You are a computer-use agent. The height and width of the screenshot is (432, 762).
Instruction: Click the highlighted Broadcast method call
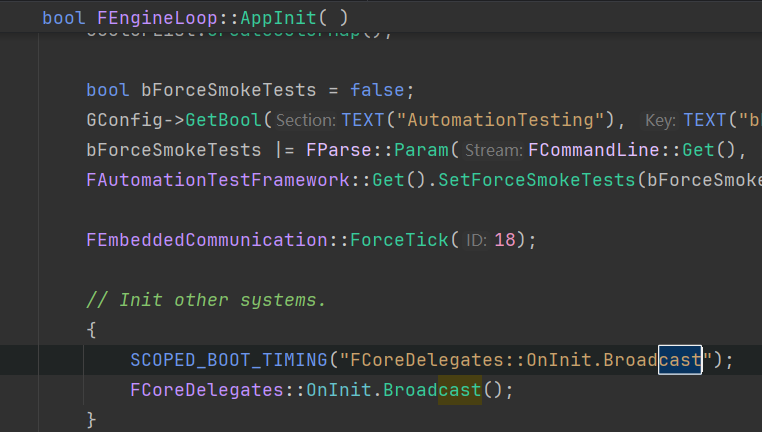(433, 390)
